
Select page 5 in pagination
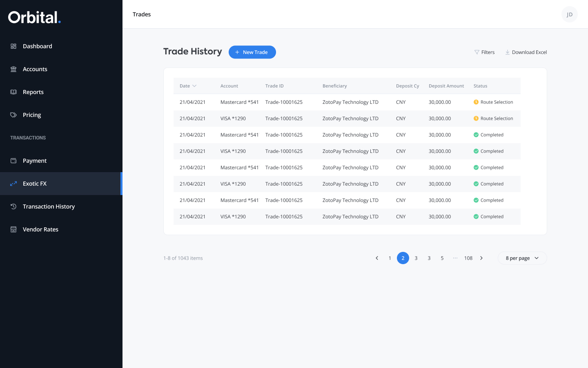(x=442, y=258)
